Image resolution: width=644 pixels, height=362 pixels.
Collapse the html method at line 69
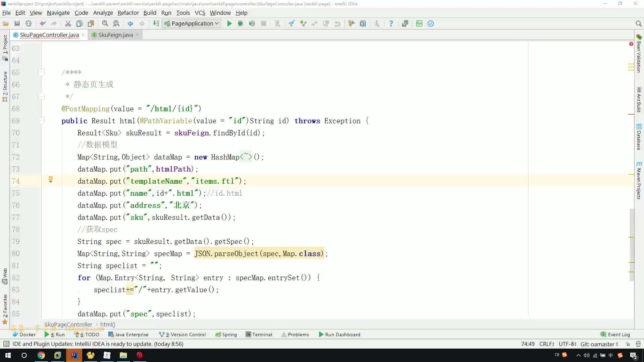[x=42, y=120]
